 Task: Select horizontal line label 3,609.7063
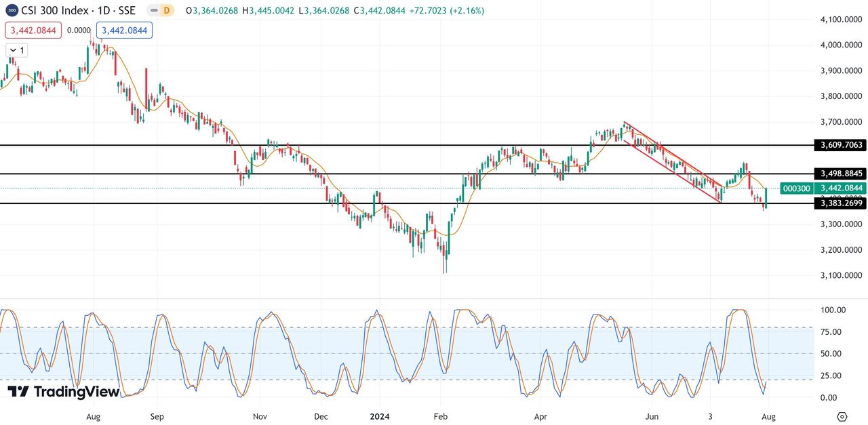[840, 145]
